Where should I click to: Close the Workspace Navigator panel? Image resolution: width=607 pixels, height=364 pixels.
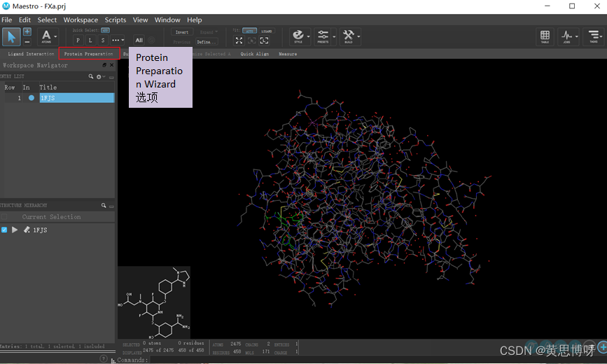tap(112, 65)
